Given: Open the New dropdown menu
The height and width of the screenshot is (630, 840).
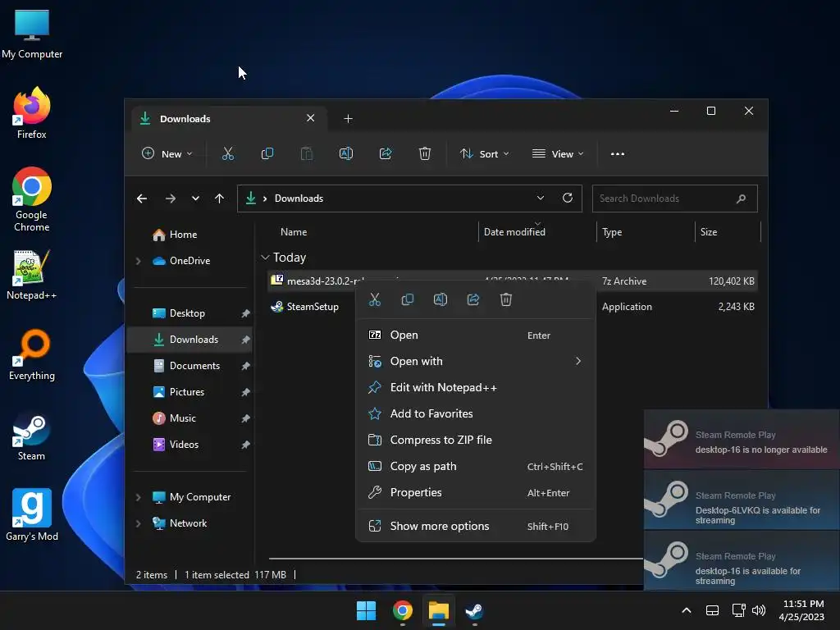Looking at the screenshot, I should 167,153.
